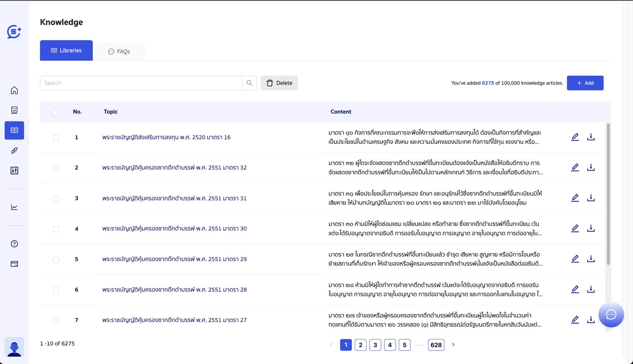Screen dimensions: 633x364
Task: Switch to the FAQs tab
Action: click(x=119, y=51)
